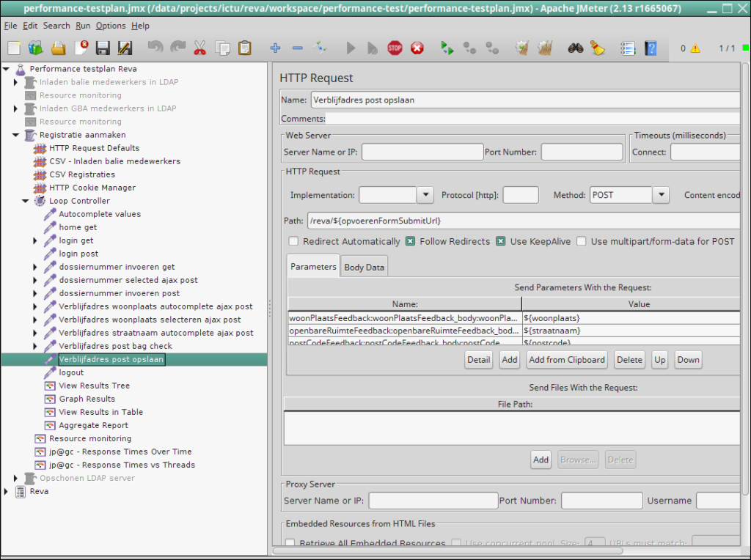Click the Cut scissors toolbar icon

click(x=199, y=48)
